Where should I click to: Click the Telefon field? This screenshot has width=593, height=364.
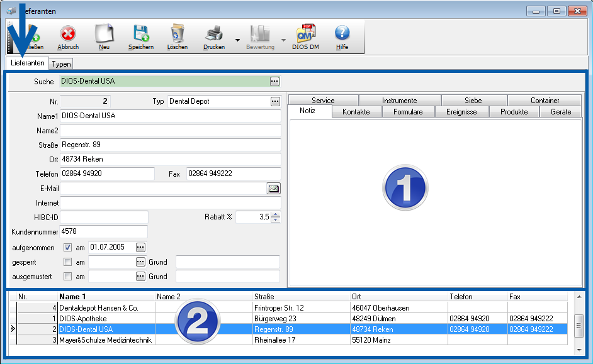(108, 174)
